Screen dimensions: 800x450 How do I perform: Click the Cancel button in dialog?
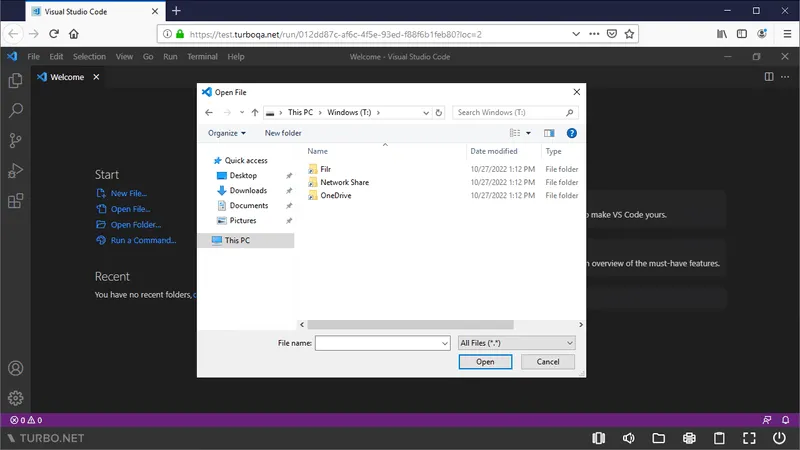point(548,362)
